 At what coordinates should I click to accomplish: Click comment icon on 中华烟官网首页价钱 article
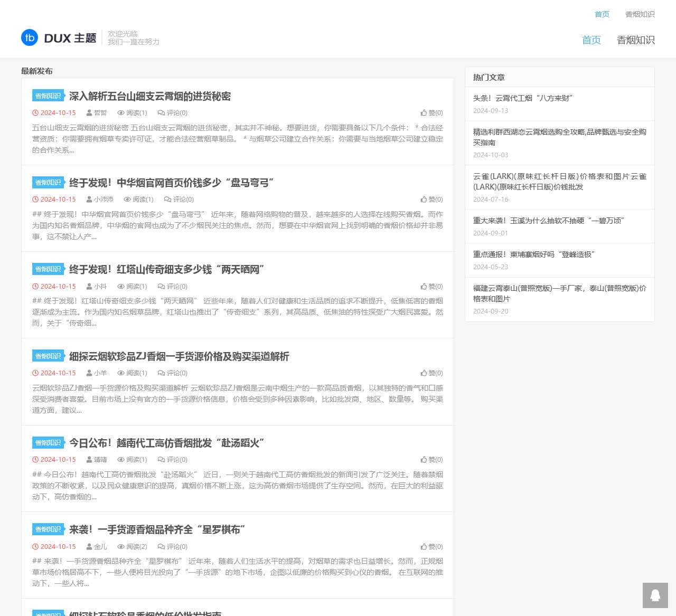[167, 200]
